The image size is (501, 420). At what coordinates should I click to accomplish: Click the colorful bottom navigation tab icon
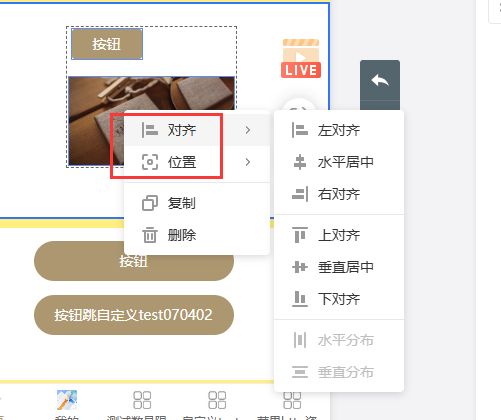coord(67,400)
